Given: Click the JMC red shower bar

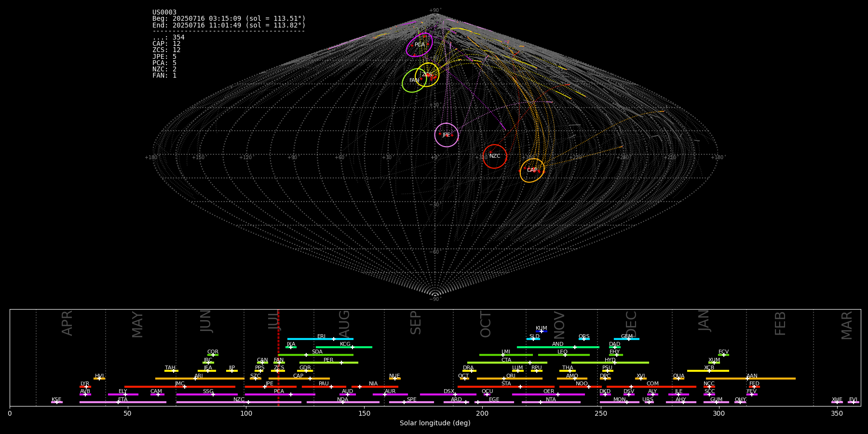Looking at the screenshot, I should (180, 386).
